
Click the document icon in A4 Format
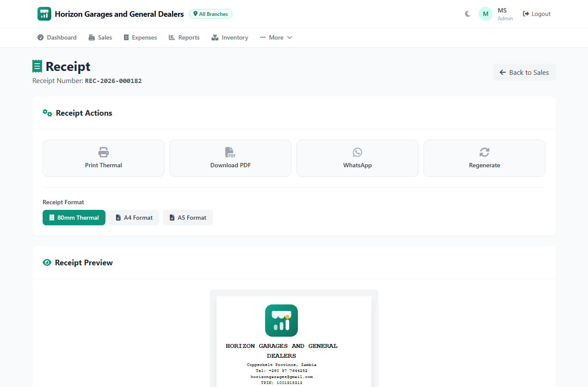pyautogui.click(x=118, y=218)
